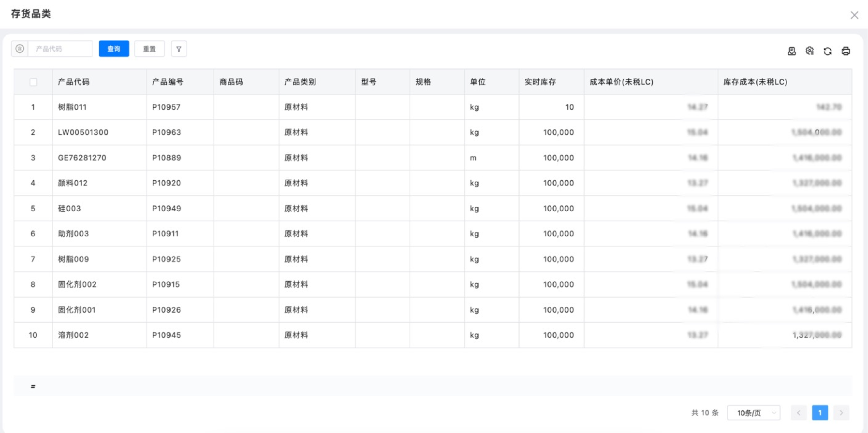Select page 1 in pagination
Image resolution: width=868 pixels, height=433 pixels.
(x=820, y=413)
